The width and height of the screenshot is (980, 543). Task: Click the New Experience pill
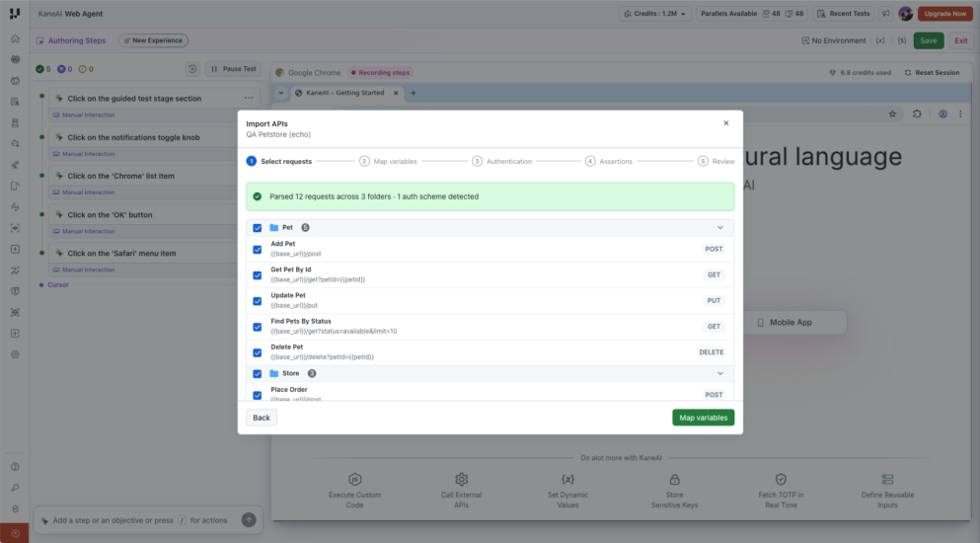(x=153, y=40)
